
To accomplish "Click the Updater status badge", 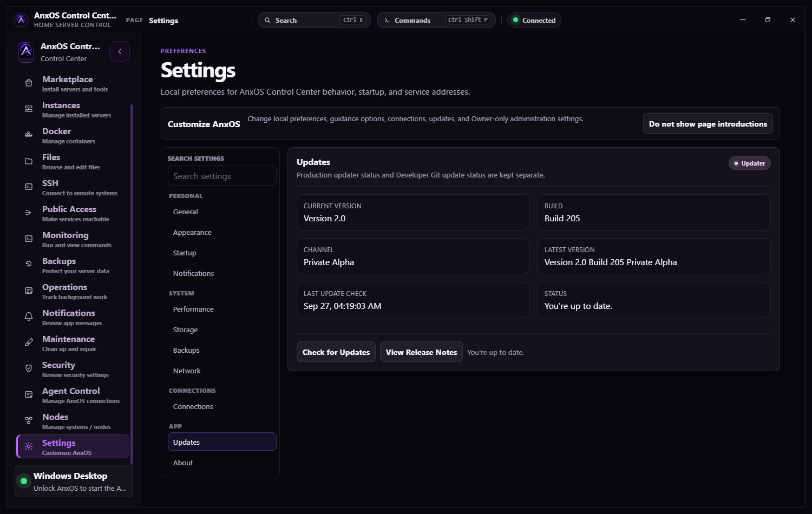I will pyautogui.click(x=750, y=163).
